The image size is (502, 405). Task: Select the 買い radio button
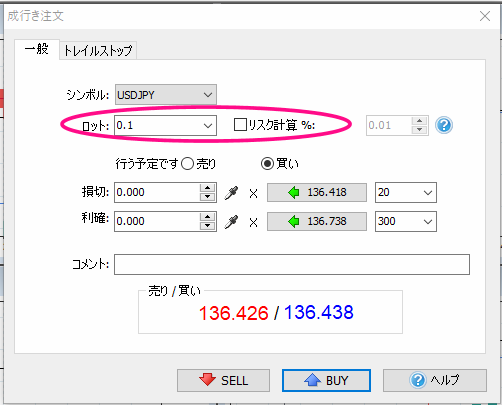267,164
